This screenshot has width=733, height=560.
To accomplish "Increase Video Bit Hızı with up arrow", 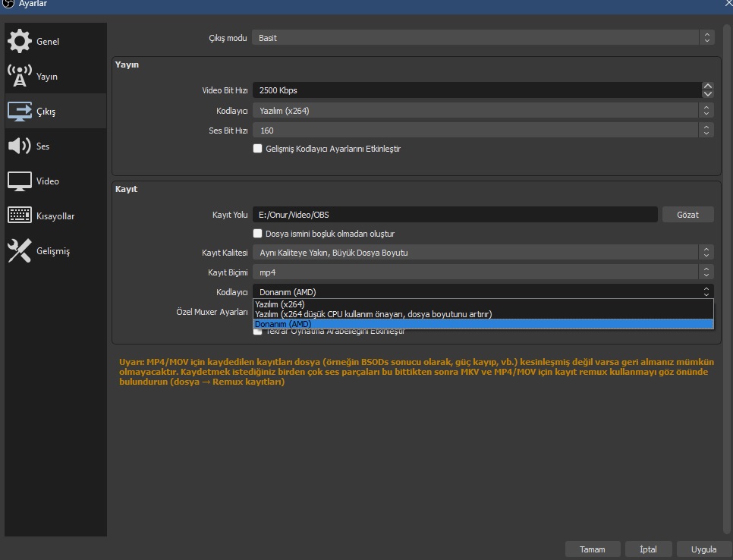I will [x=708, y=86].
